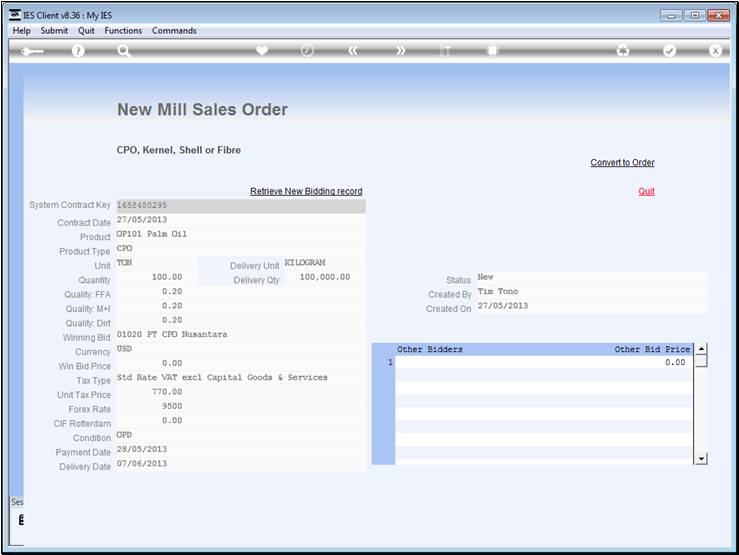Click the faded text-height toolbar icon
This screenshot has width=739, height=555.
pos(445,50)
